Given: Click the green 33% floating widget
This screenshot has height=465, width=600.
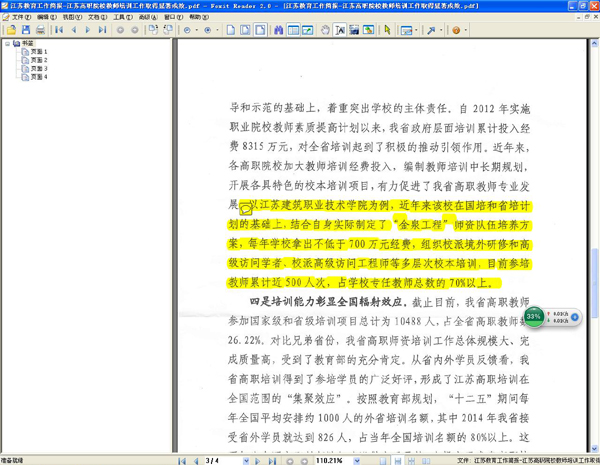Looking at the screenshot, I should (x=535, y=315).
